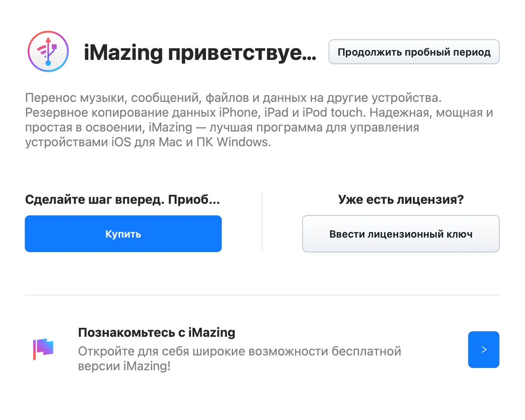The height and width of the screenshot is (420, 525).
Task: Open the iMazing tour with the blue arrow
Action: click(x=483, y=350)
